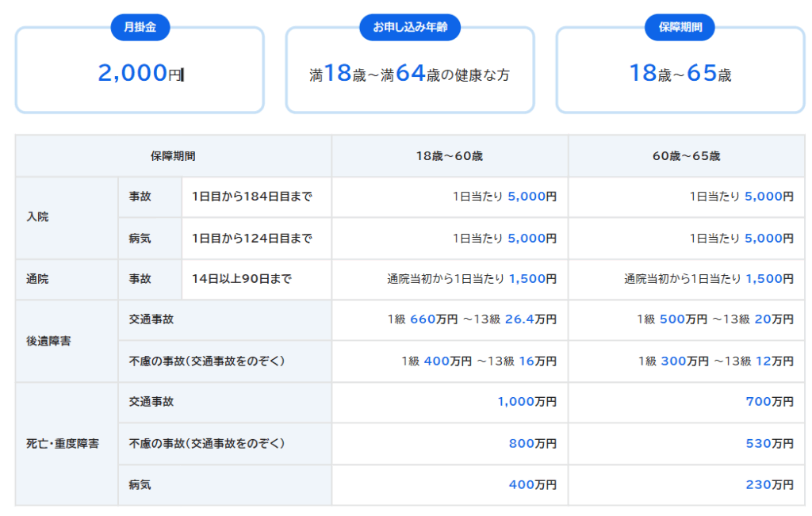
Task: Select the 60歳～65歳 column header
Action: [x=686, y=156]
